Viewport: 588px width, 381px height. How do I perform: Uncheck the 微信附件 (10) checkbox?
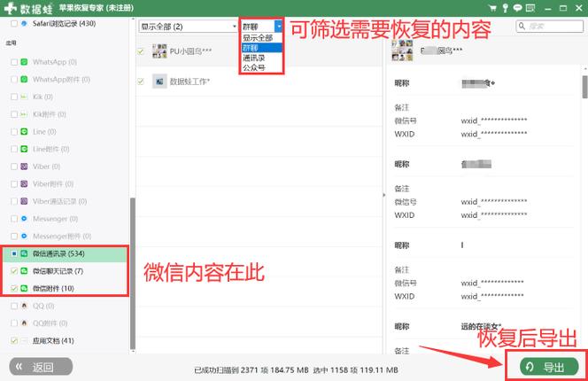(x=14, y=288)
